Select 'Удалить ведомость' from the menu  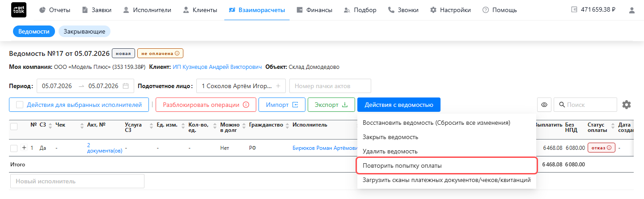point(447,151)
